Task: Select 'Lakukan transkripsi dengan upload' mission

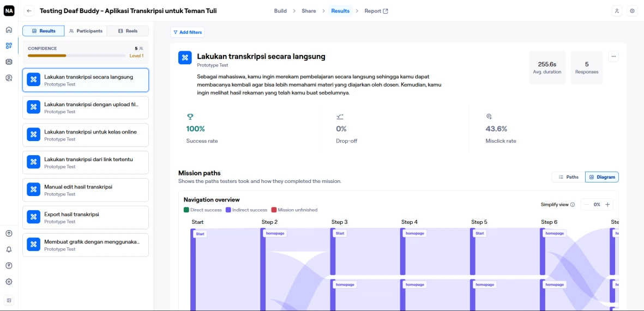Action: [86, 107]
